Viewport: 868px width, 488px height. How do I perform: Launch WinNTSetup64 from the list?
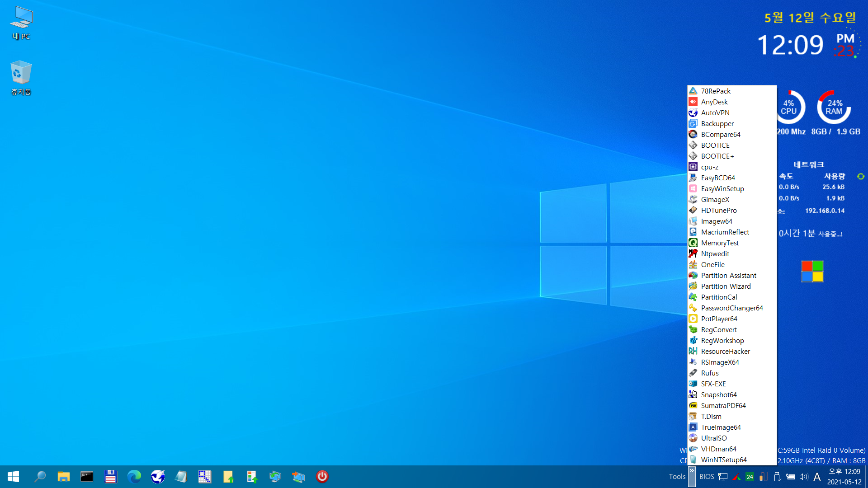(x=732, y=460)
